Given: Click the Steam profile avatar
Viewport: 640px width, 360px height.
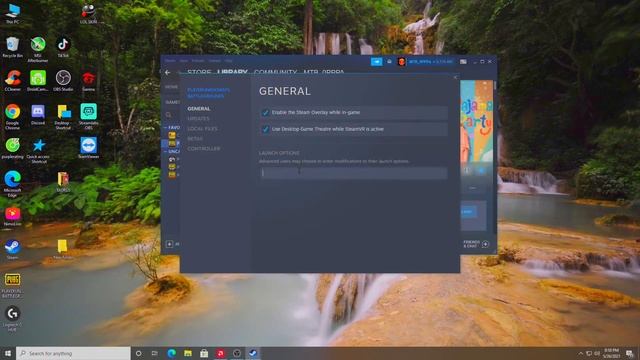Looking at the screenshot, I should (402, 62).
